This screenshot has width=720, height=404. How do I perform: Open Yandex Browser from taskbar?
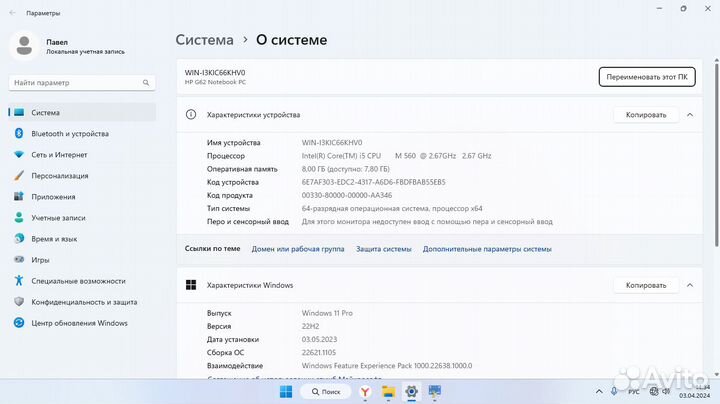point(365,392)
